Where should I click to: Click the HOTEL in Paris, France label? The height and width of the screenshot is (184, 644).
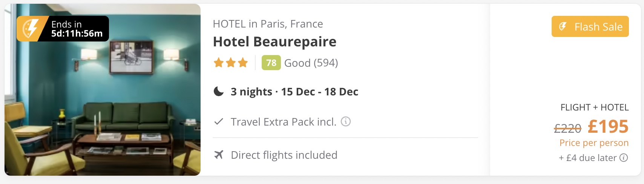tap(268, 24)
